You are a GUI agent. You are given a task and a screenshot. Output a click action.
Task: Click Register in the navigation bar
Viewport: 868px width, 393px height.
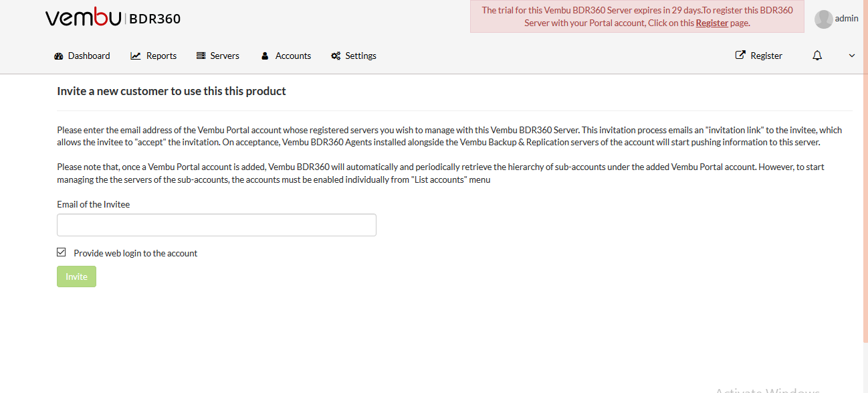click(x=759, y=56)
